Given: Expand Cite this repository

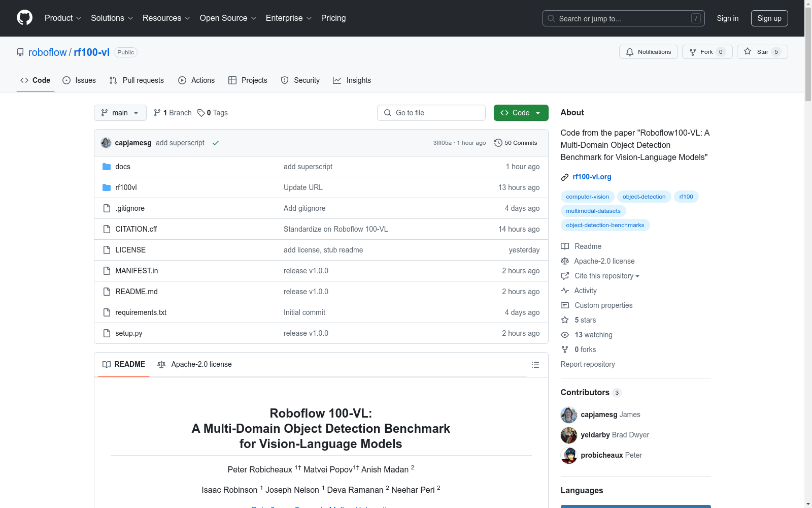Looking at the screenshot, I should [607, 276].
